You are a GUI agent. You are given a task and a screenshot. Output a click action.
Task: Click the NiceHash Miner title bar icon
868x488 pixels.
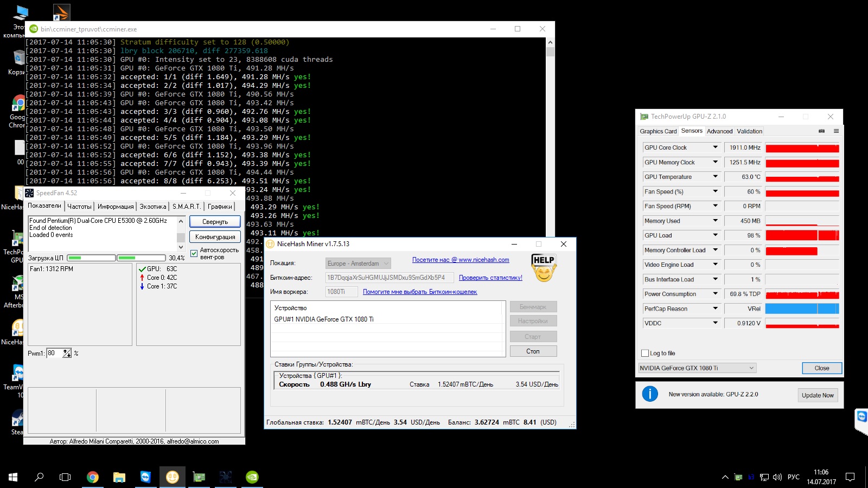click(270, 244)
